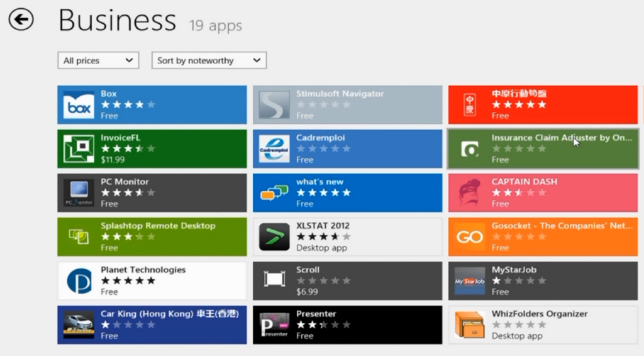
Task: Click Desktop app label under XLSTAT 2012
Action: 321,248
